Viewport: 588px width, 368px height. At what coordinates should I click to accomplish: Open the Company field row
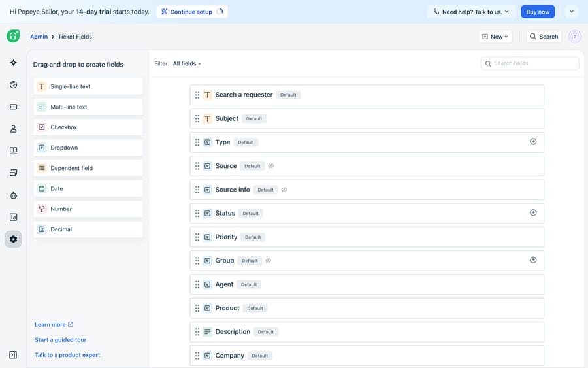point(367,355)
